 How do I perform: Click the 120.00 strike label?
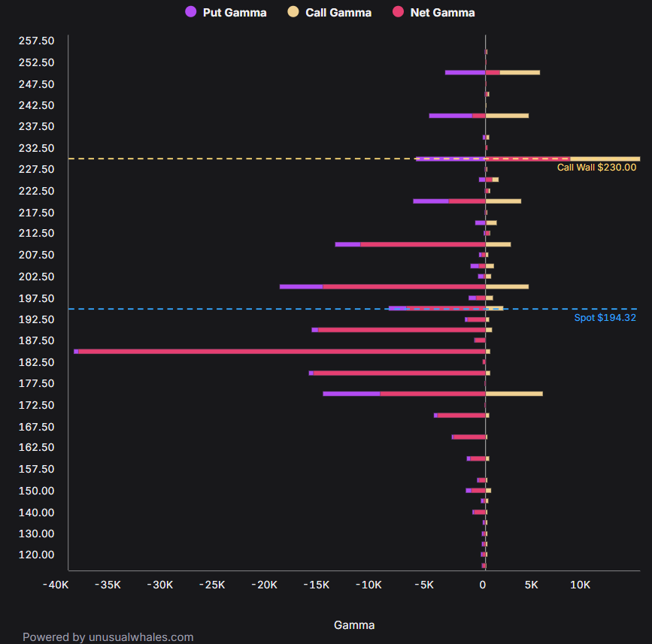pyautogui.click(x=37, y=555)
